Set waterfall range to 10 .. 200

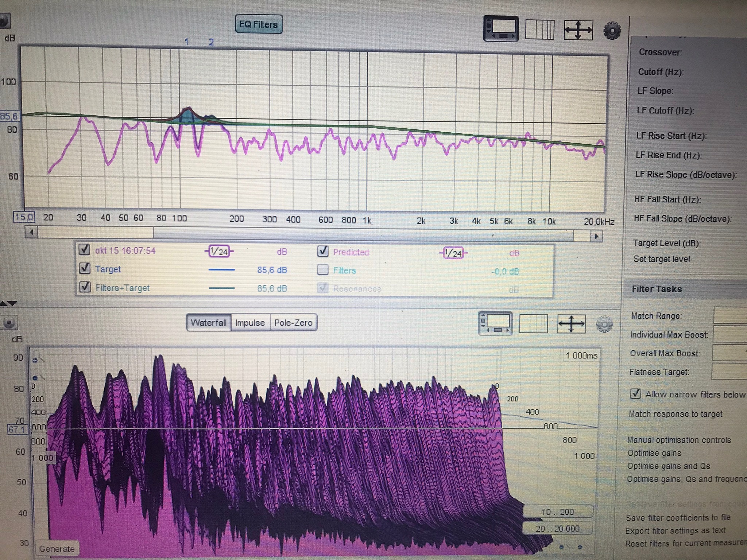tap(557, 512)
